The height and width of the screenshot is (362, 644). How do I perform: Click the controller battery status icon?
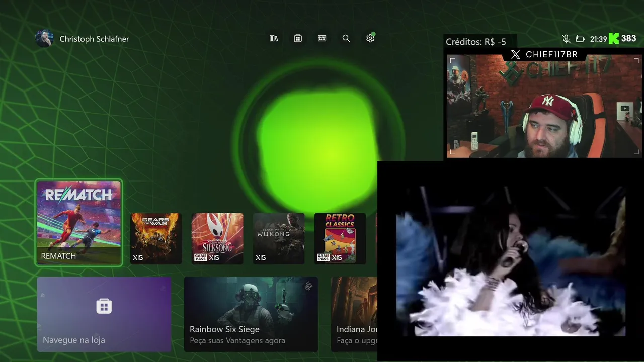[x=580, y=39]
